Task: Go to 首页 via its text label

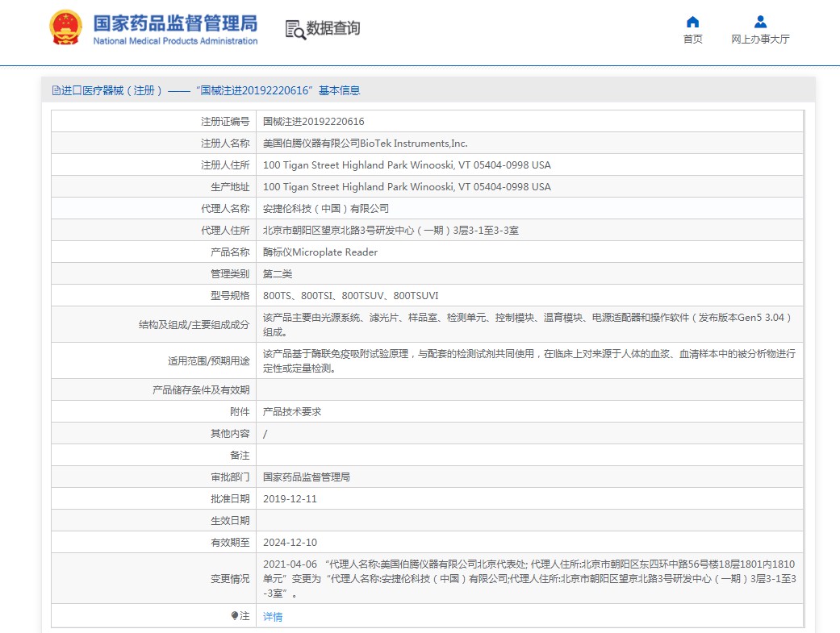Action: tap(692, 40)
